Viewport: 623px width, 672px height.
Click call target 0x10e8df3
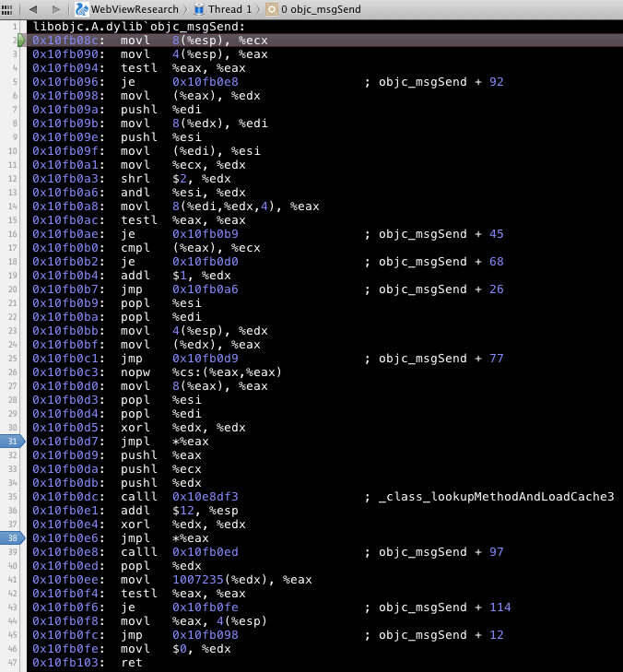tap(206, 497)
